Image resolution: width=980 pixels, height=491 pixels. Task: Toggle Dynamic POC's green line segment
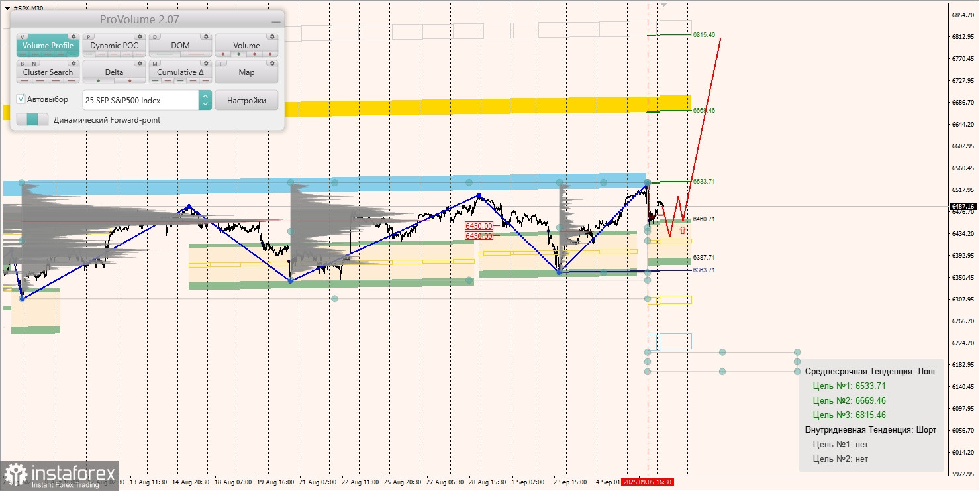pyautogui.click(x=89, y=54)
